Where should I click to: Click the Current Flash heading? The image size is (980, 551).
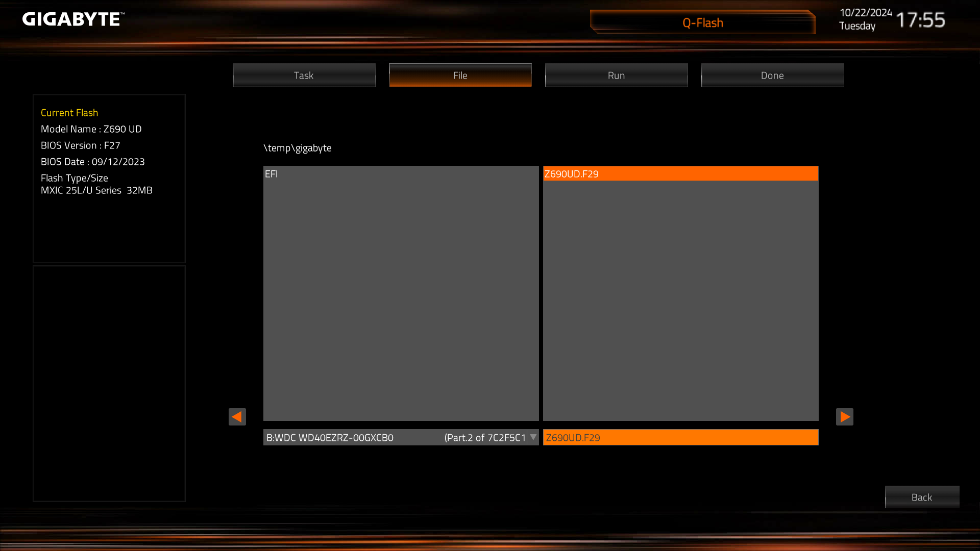coord(69,113)
